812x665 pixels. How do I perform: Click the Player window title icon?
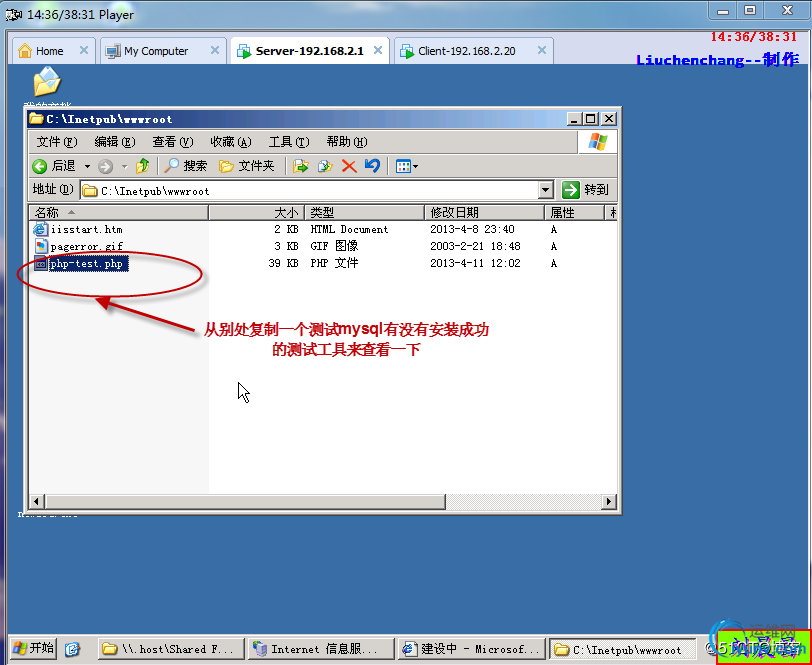pyautogui.click(x=13, y=15)
